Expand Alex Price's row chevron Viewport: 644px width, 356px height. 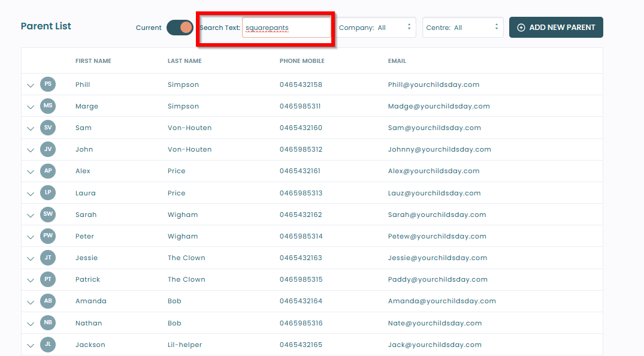coord(31,172)
